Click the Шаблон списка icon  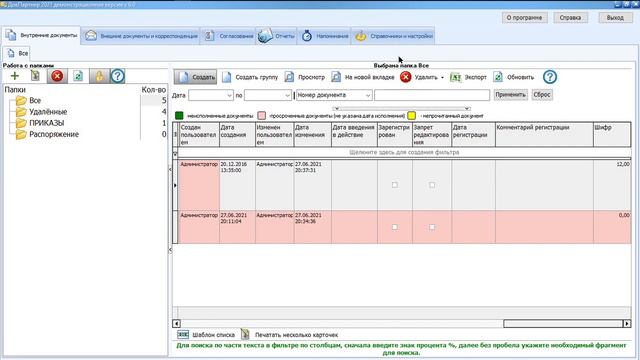tap(183, 335)
